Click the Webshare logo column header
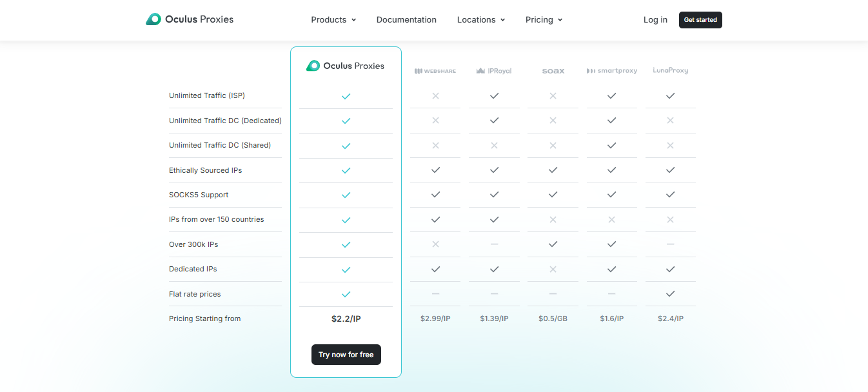The image size is (868, 392). pos(435,71)
